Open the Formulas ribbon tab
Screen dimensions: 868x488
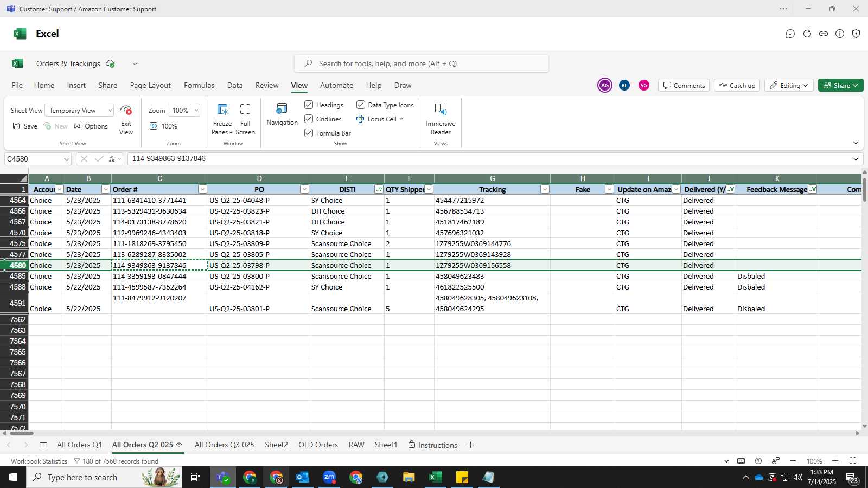199,86
